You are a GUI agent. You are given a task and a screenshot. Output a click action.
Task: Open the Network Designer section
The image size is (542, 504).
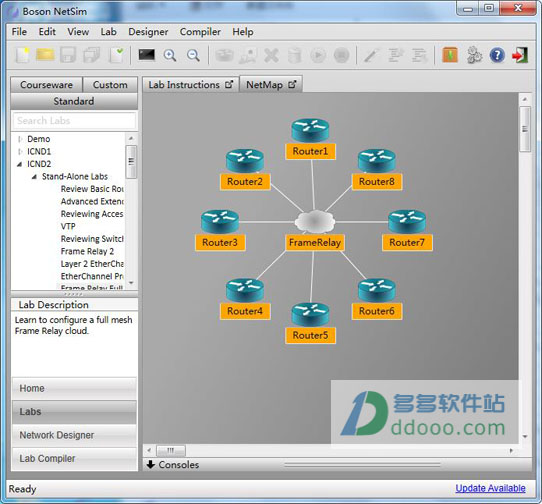click(x=74, y=435)
